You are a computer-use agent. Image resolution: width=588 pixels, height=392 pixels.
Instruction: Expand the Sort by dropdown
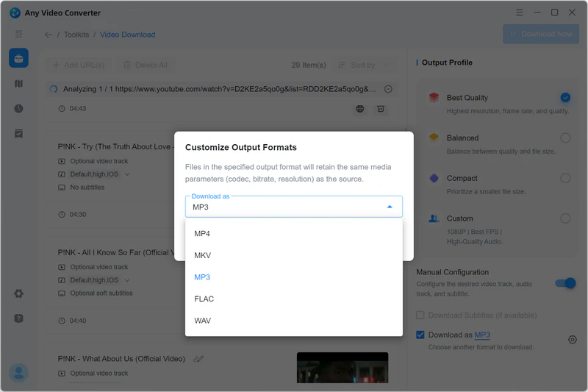point(365,65)
